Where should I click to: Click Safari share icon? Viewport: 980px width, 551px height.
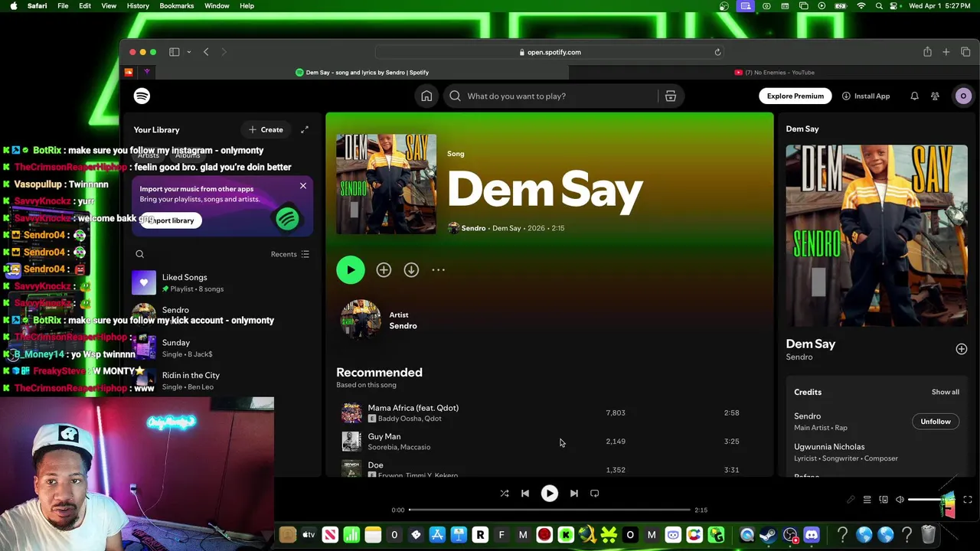click(x=927, y=52)
